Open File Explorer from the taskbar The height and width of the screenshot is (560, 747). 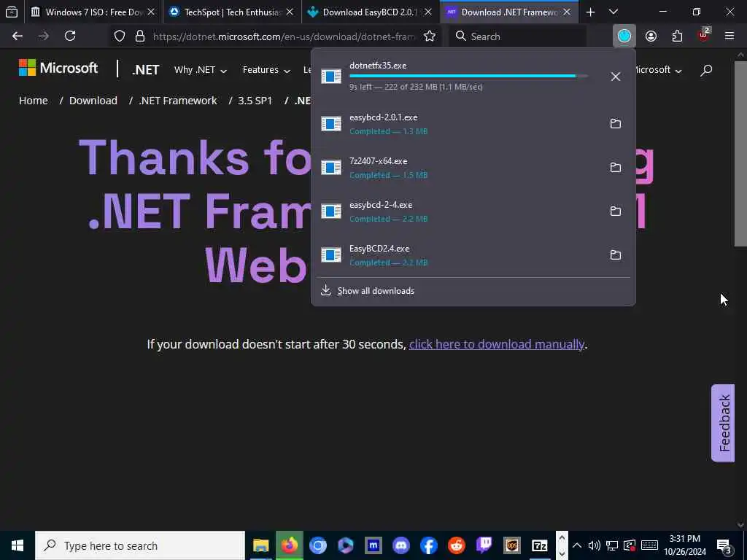(260, 545)
